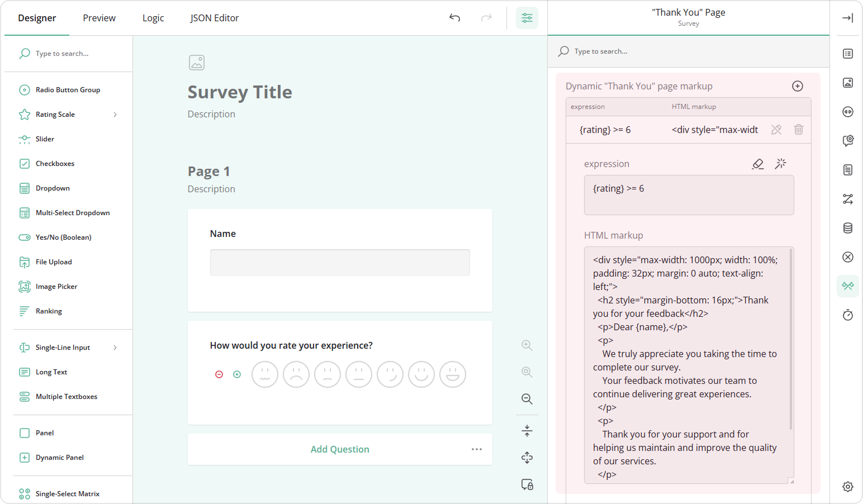Switch to the JSON Editor tab

tap(214, 17)
